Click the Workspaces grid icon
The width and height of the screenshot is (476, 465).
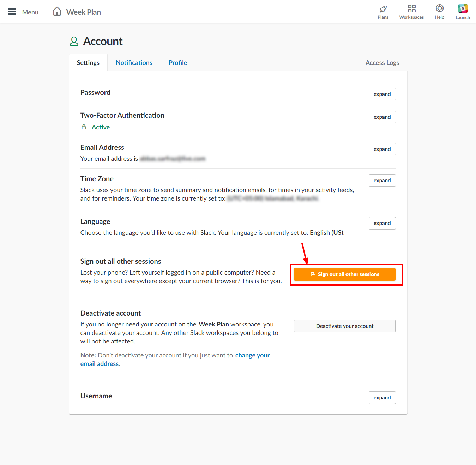coord(411,10)
